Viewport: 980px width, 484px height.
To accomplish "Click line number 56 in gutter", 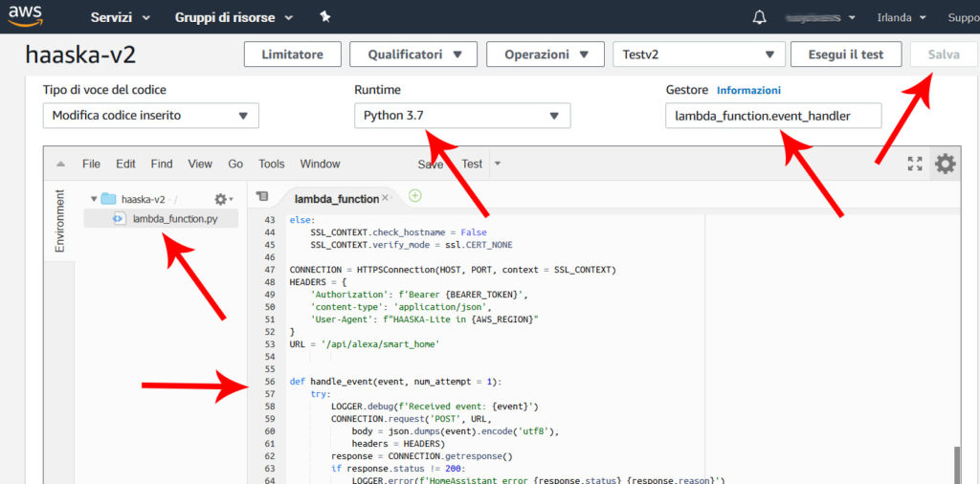I will (x=270, y=382).
